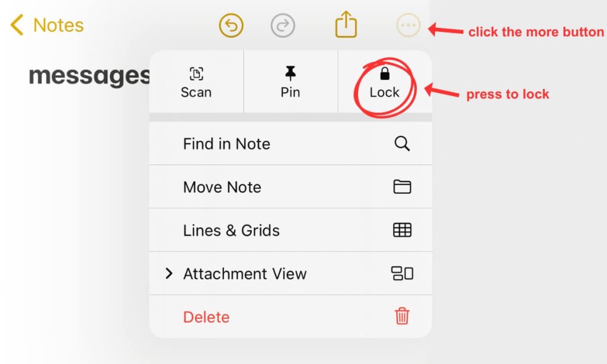
Task: Choose Move Note from the menu
Action: coord(222,187)
